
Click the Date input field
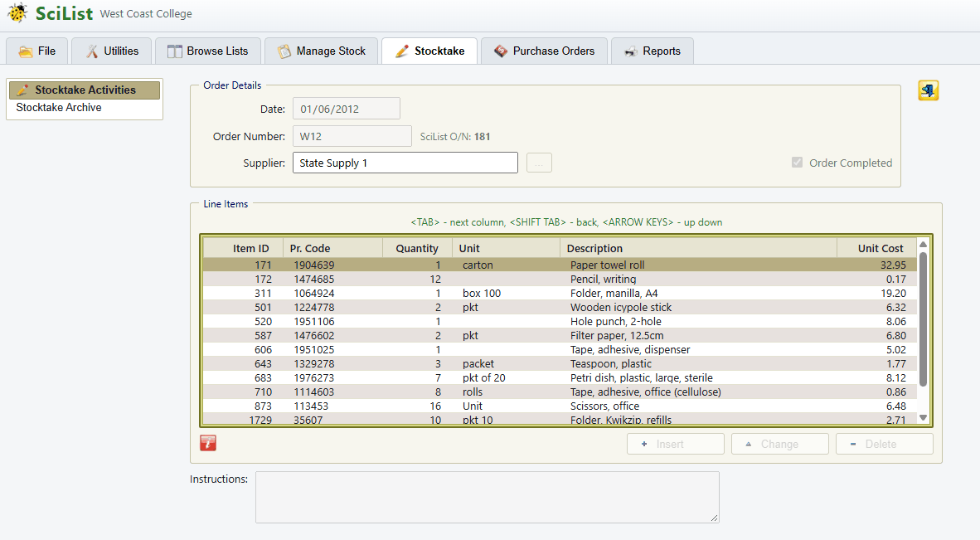pyautogui.click(x=347, y=109)
